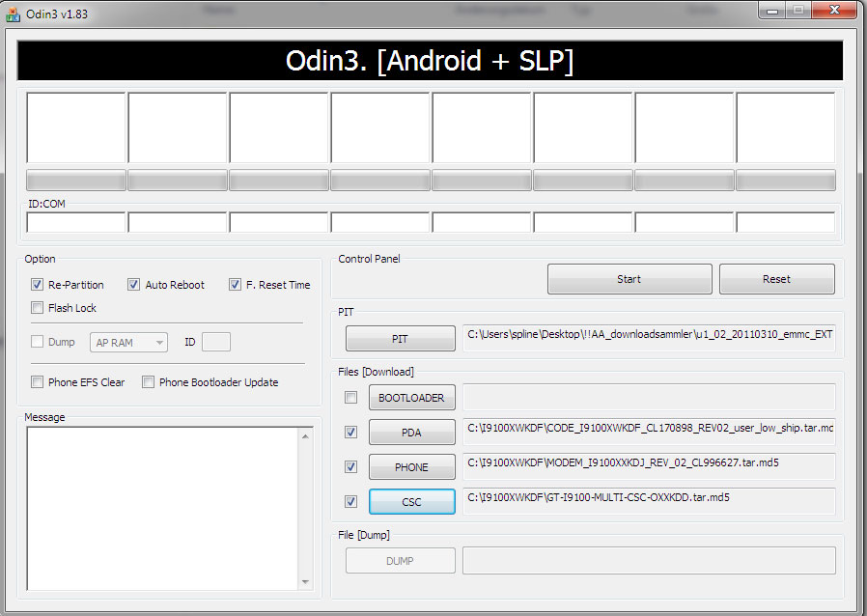Click the Message log scrollbar down arrow
867x616 pixels.
coord(306,582)
